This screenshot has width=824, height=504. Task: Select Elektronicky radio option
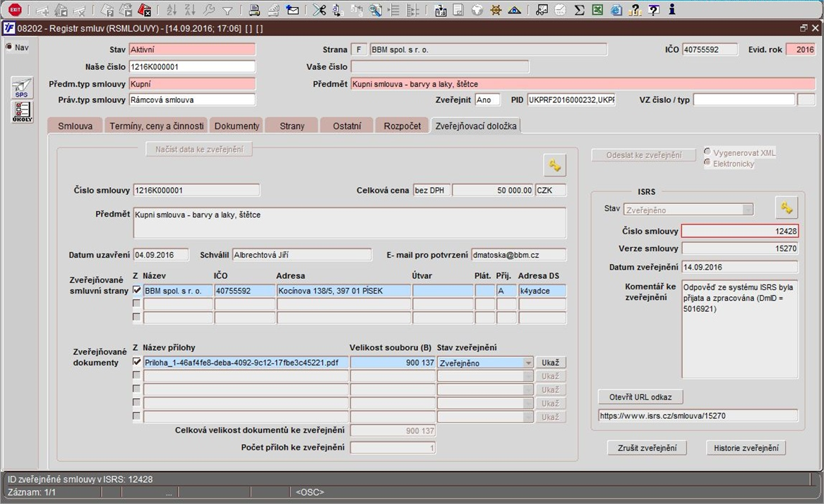(x=707, y=162)
